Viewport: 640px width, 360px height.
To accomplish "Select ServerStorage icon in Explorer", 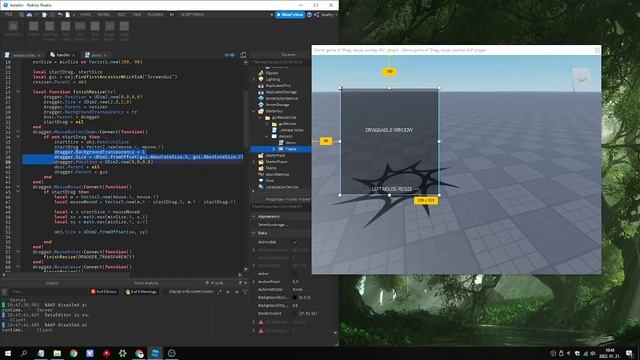I will pyautogui.click(x=261, y=105).
